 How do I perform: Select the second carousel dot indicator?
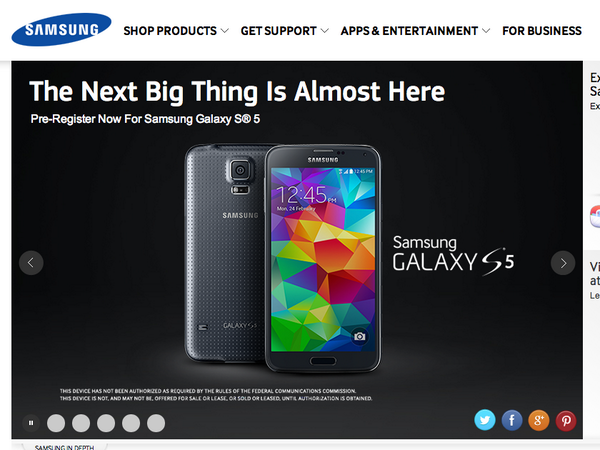[81, 423]
